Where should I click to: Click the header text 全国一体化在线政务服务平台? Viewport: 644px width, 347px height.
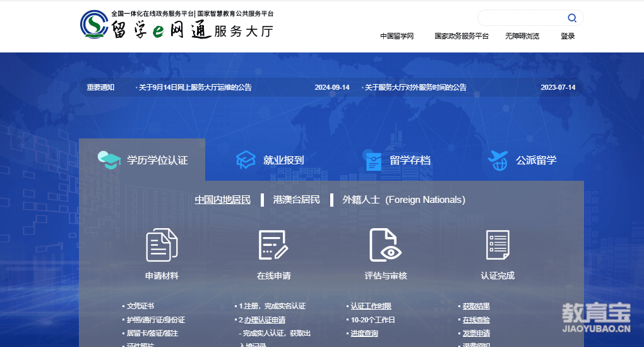coord(152,13)
